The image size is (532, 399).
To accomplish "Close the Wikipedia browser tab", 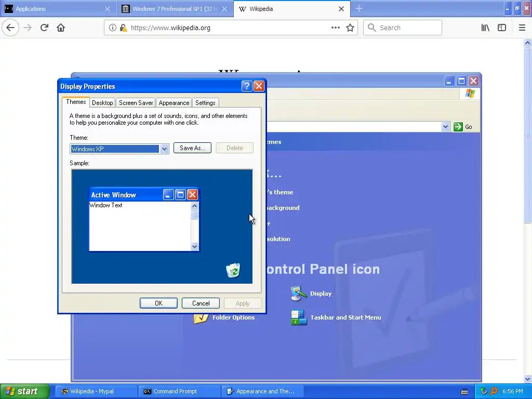I will (341, 9).
